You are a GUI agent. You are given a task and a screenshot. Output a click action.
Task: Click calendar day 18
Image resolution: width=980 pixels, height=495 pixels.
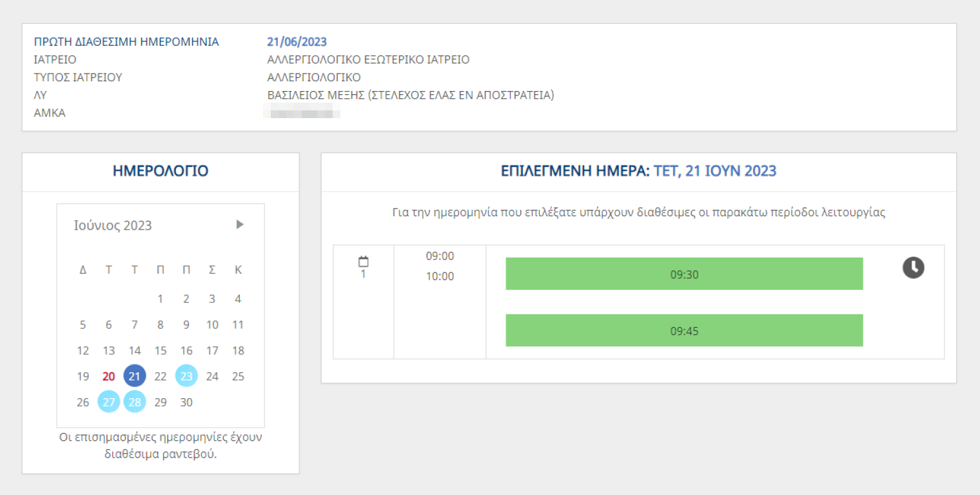click(x=238, y=350)
